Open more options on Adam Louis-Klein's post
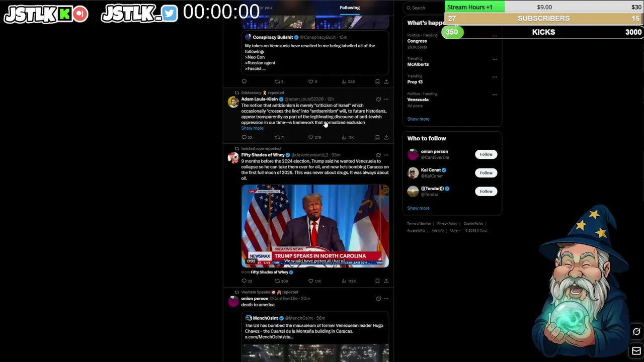 386,99
